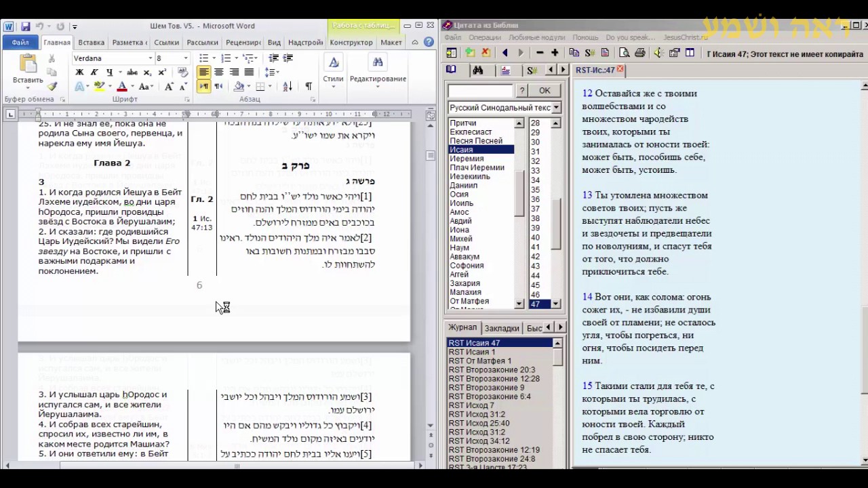The width and height of the screenshot is (868, 488).
Task: Open Операции menu in Bible program
Action: [484, 37]
